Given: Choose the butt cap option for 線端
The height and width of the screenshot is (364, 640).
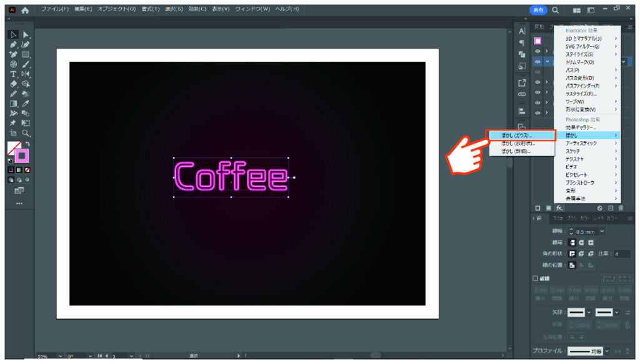Looking at the screenshot, I should click(x=572, y=242).
